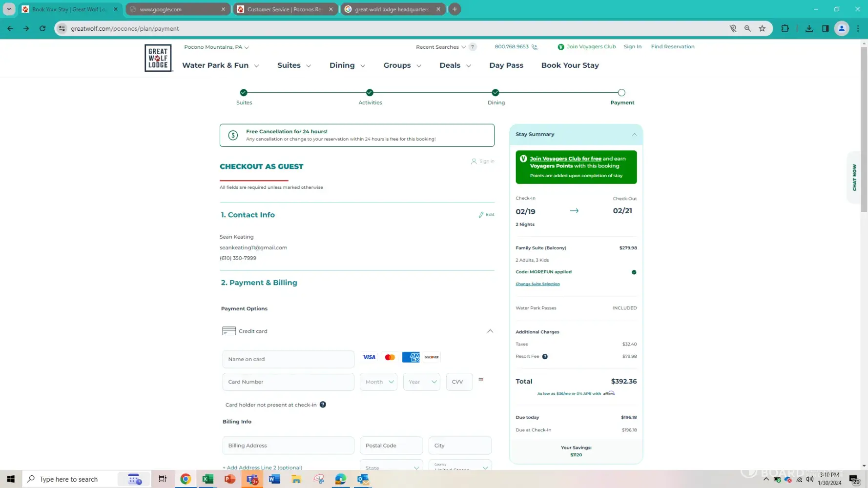
Task: Open Chrome from the taskbar
Action: pyautogui.click(x=186, y=479)
